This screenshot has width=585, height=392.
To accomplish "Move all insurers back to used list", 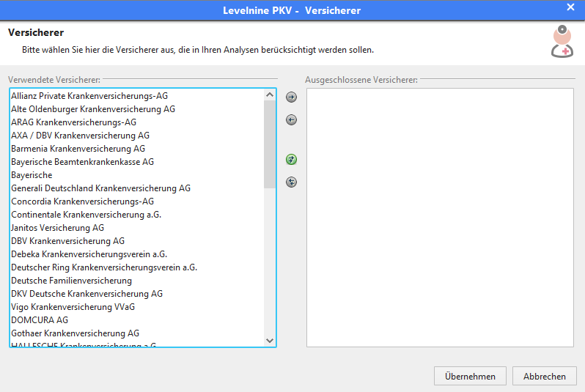I will [x=291, y=182].
